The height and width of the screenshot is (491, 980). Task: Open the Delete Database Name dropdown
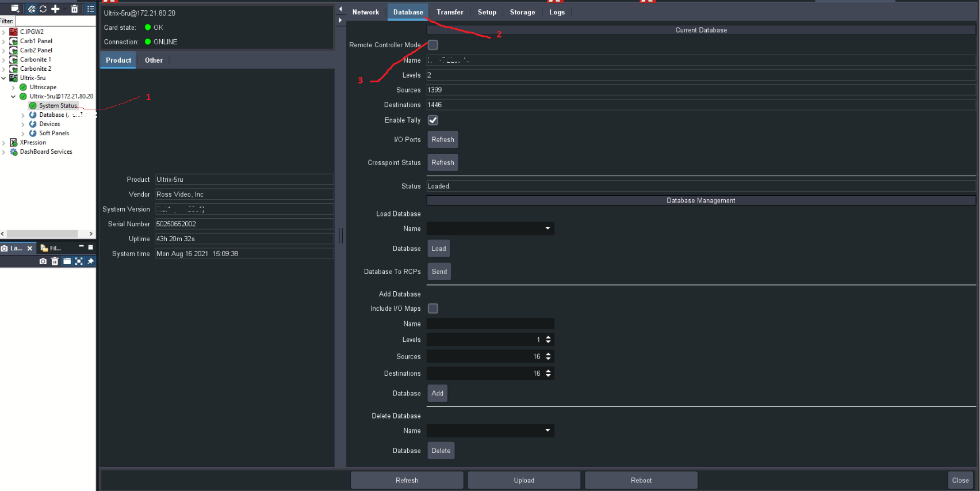pyautogui.click(x=491, y=431)
